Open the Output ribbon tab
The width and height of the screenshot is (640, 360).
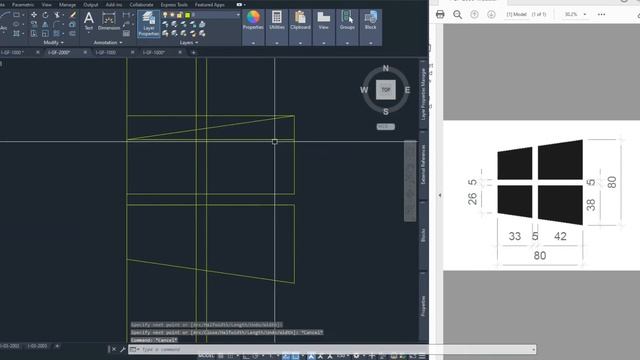(91, 4)
